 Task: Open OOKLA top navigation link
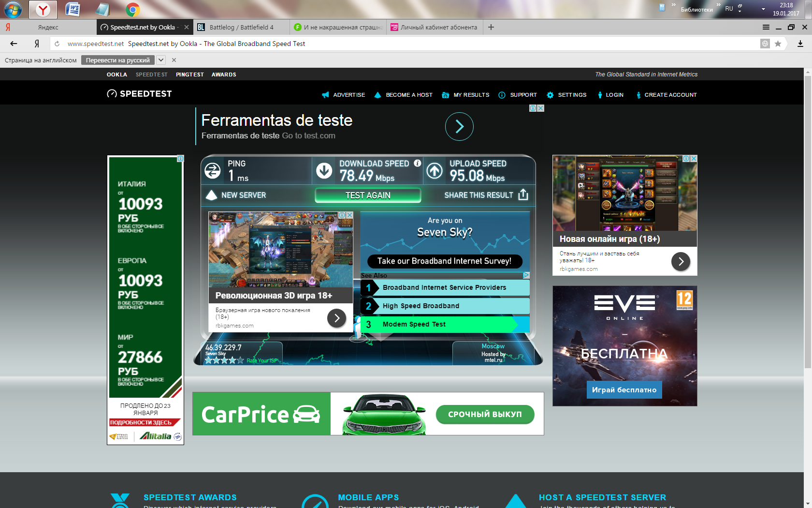coord(117,75)
